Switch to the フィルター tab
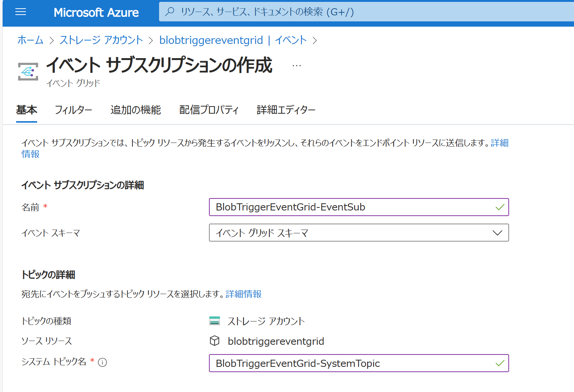This screenshot has height=392, width=574. click(74, 110)
